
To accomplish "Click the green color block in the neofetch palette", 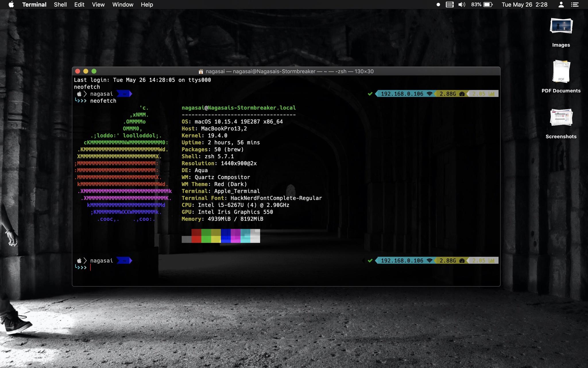I will [x=206, y=236].
